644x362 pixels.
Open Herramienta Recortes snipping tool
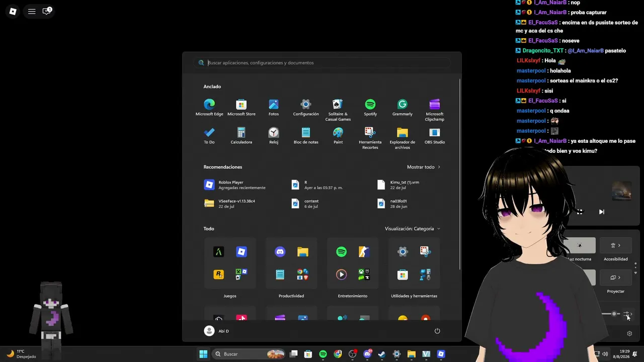370,138
